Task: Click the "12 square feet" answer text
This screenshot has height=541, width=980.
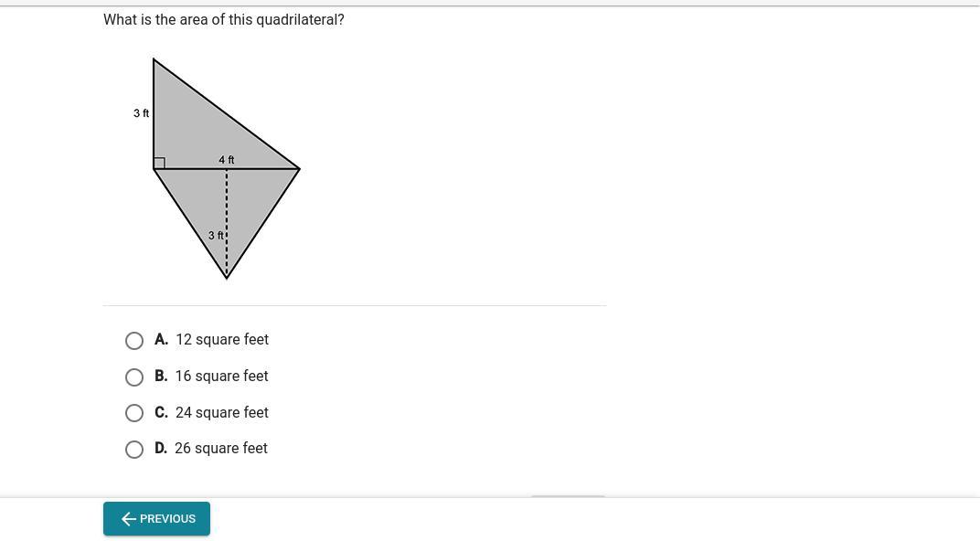Action: point(222,340)
